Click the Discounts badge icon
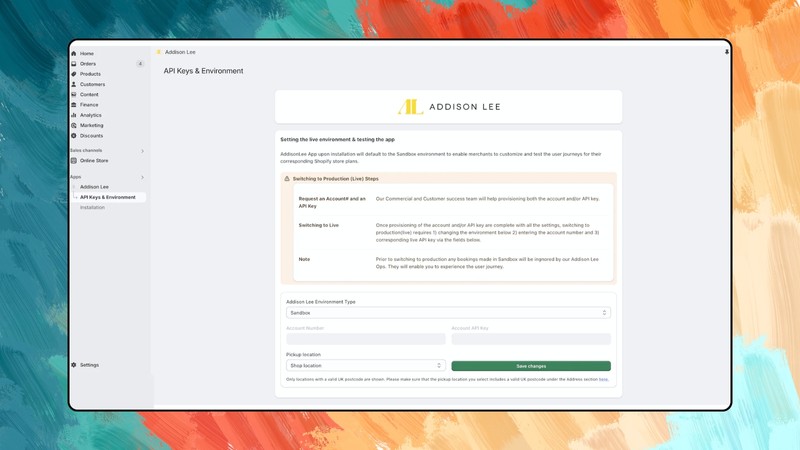800x450 pixels. tap(73, 136)
